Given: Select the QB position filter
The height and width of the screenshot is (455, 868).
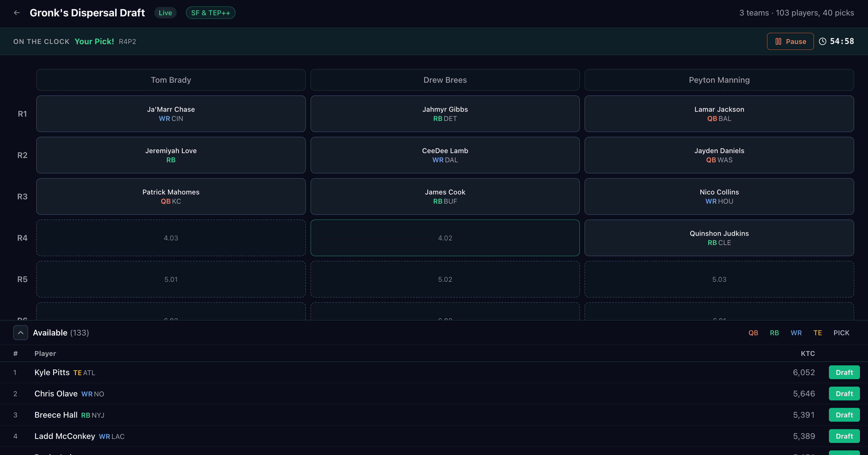Looking at the screenshot, I should (754, 333).
